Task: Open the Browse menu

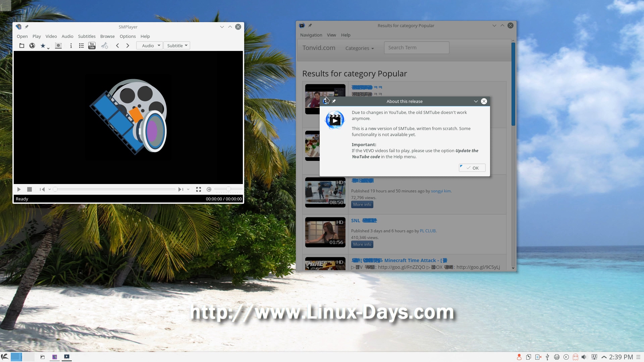Action: [107, 36]
